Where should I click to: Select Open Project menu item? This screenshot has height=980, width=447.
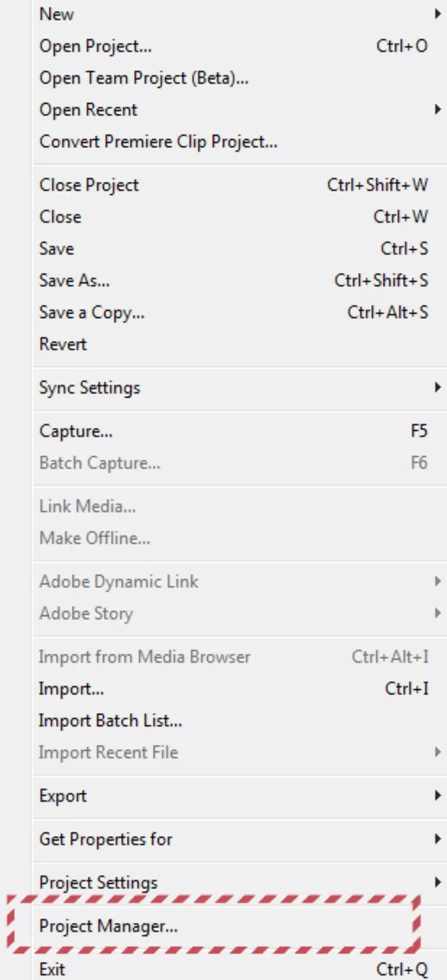click(x=96, y=46)
